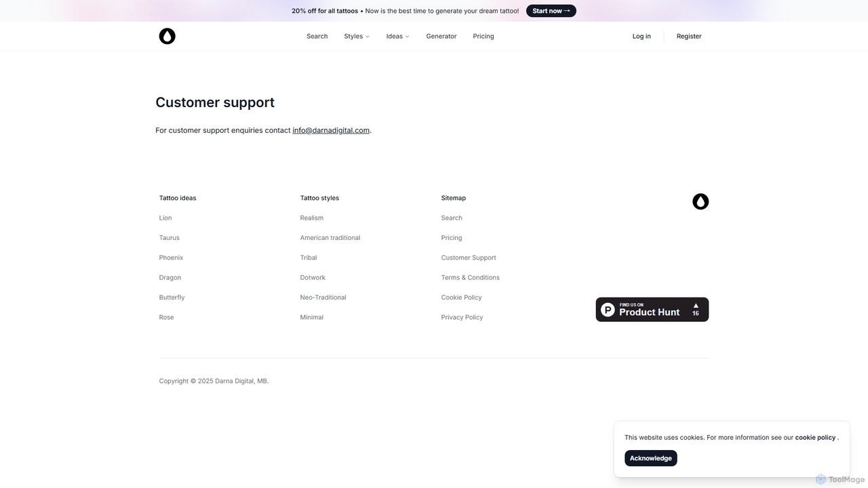Choose the Neo-Traditional style link
868x488 pixels.
coord(323,298)
